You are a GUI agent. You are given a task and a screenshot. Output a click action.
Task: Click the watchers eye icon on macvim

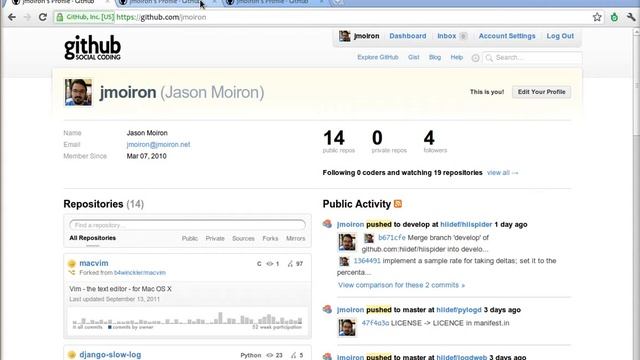(270, 264)
